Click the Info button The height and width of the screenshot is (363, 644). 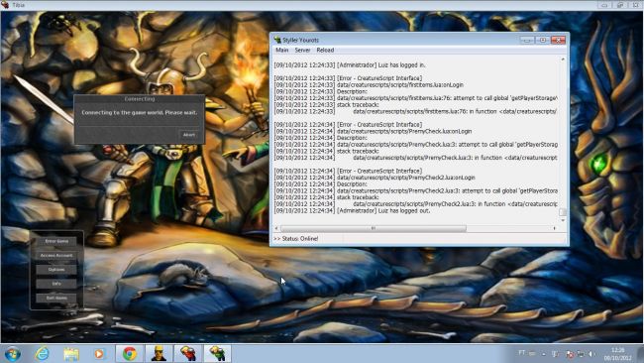coord(56,284)
